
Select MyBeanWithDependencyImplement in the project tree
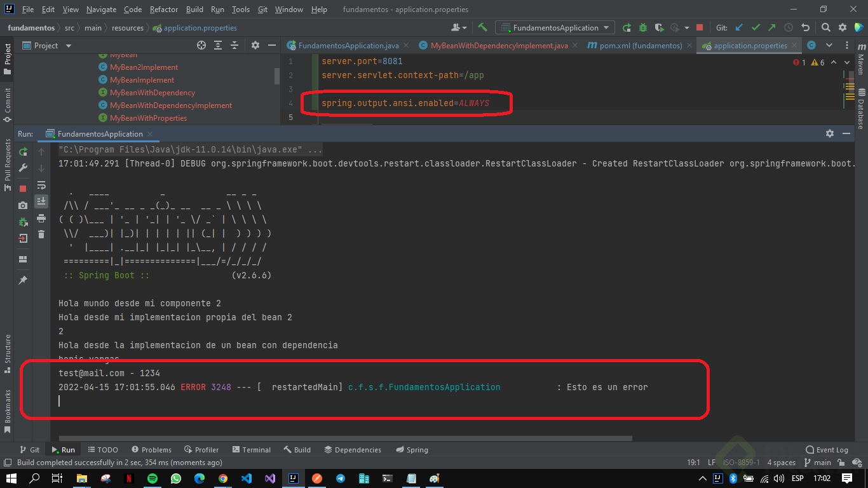click(171, 105)
